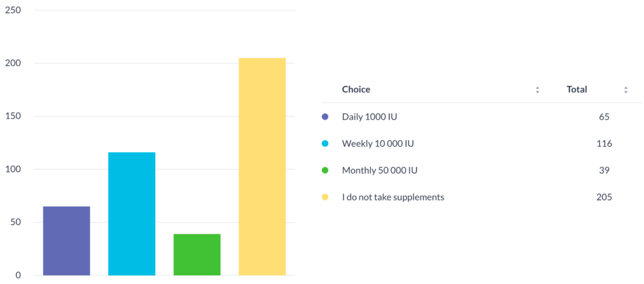Click the purple legend dot for Daily
The height and width of the screenshot is (284, 644).
point(325,117)
